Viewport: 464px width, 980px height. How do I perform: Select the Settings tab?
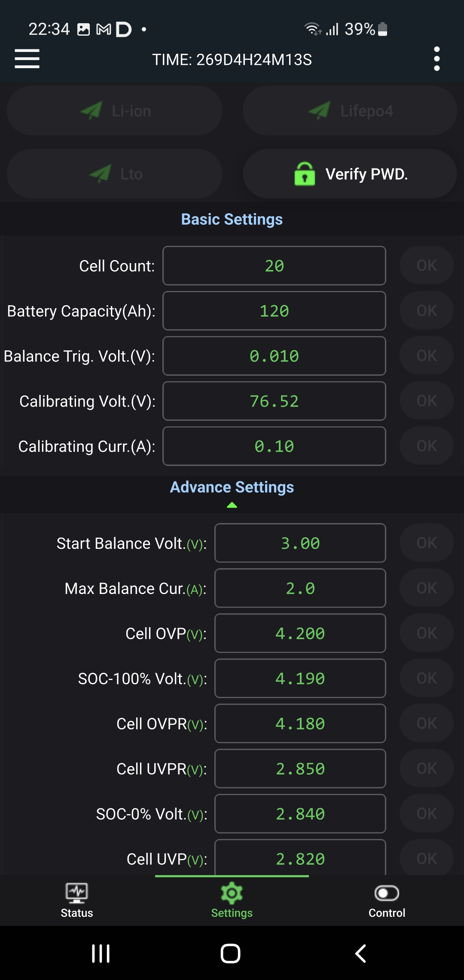point(232,900)
